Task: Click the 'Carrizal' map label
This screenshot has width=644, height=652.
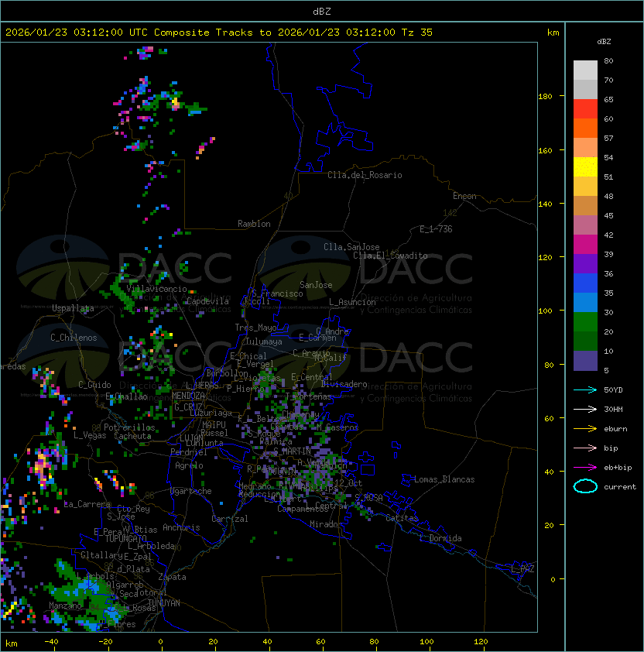Action: [230, 519]
